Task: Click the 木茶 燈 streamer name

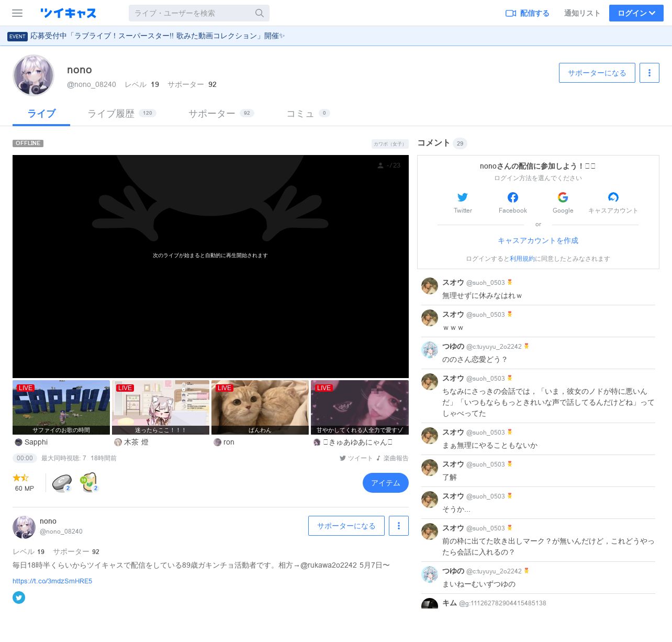Action: pyautogui.click(x=136, y=442)
